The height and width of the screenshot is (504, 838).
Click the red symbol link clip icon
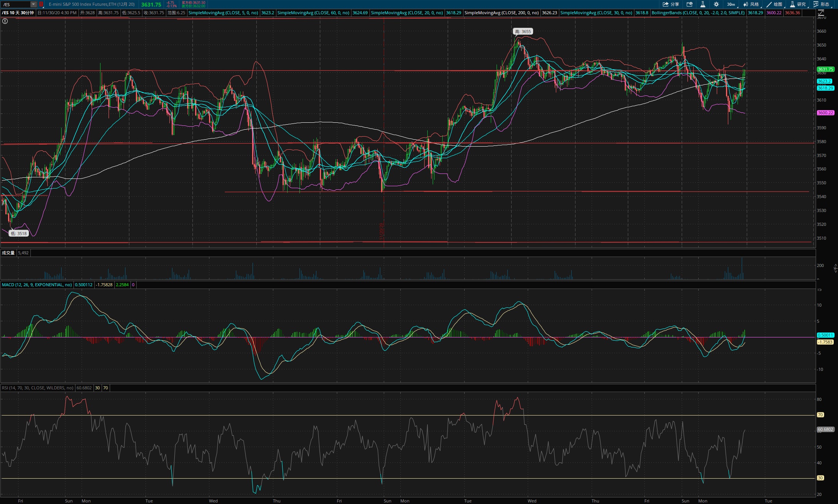coord(41,4)
